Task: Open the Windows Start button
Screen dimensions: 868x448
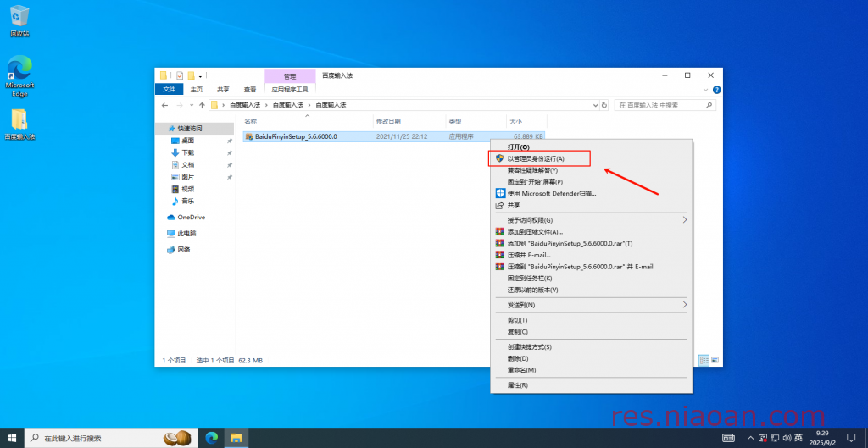Action: [12, 438]
